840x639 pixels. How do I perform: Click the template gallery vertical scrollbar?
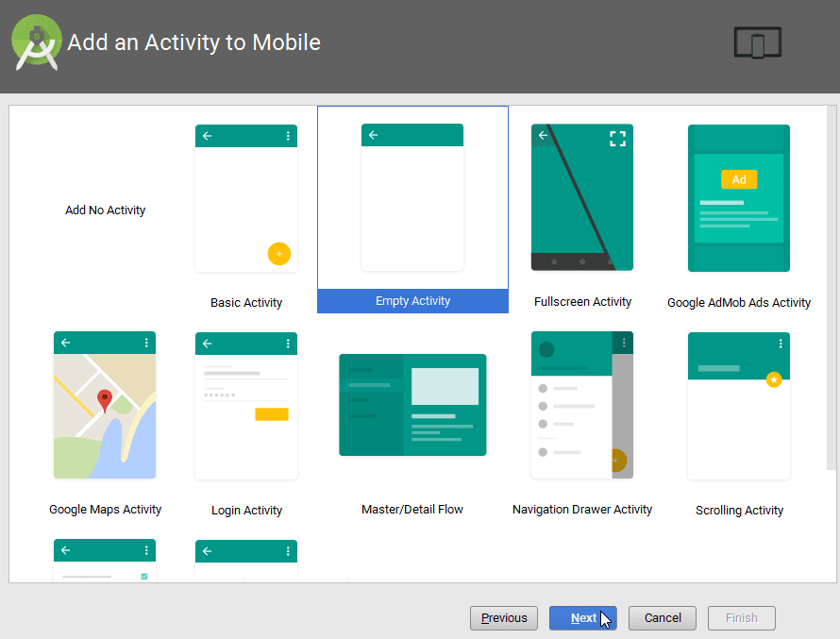[x=831, y=288]
